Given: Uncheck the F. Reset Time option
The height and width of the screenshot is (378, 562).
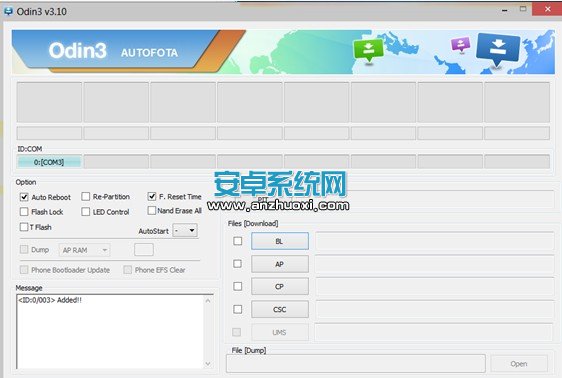Looking at the screenshot, I should coord(152,196).
